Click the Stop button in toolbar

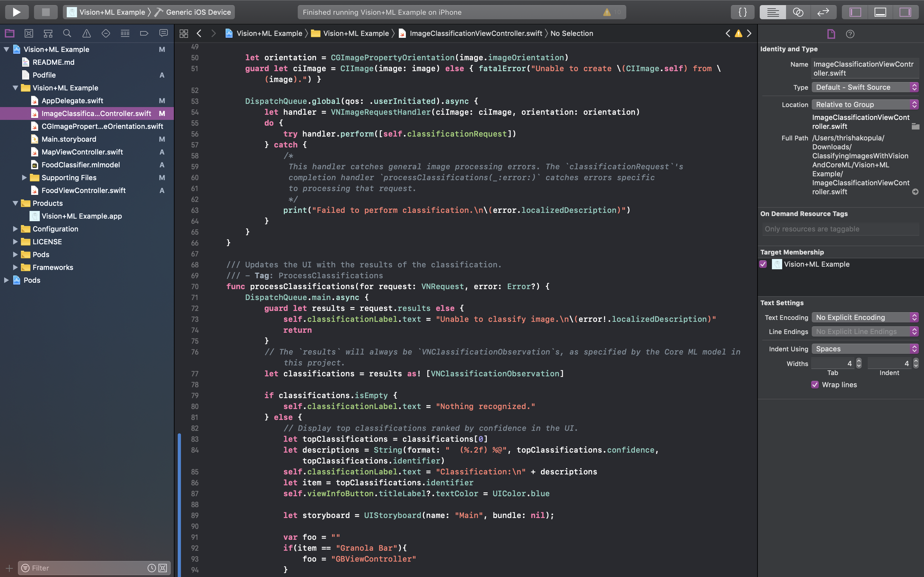tap(46, 12)
